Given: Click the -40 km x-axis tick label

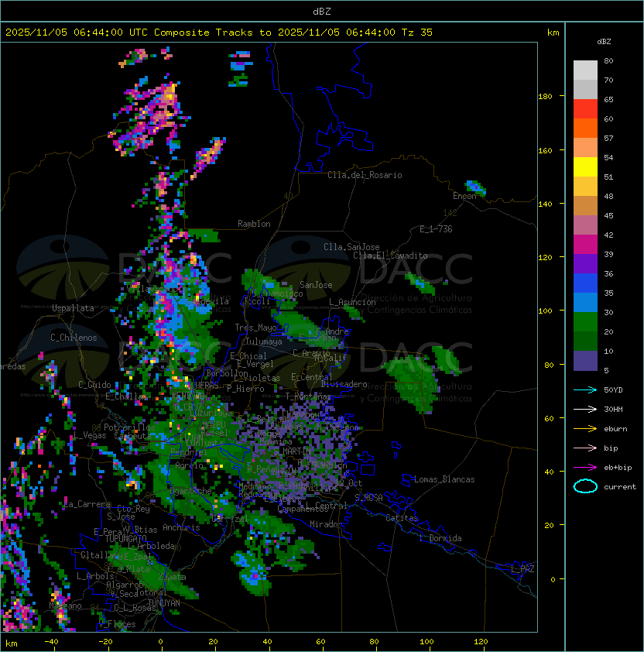Looking at the screenshot, I should point(51,642).
